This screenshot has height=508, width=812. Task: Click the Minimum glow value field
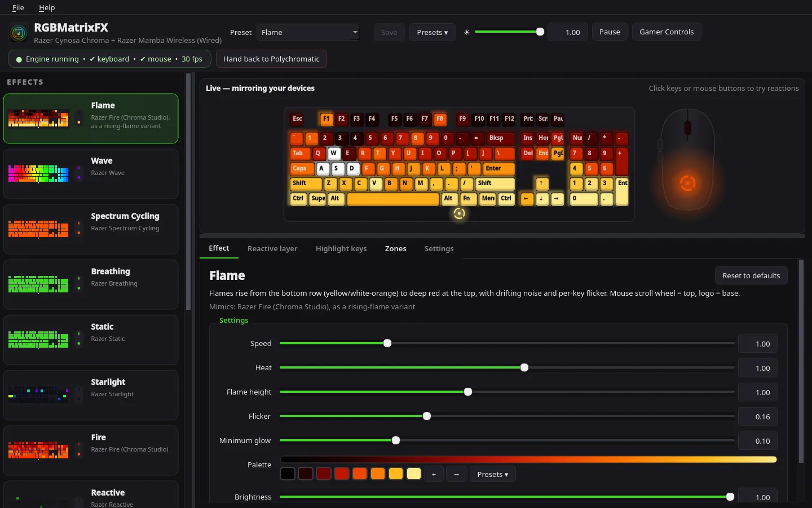coord(758,441)
